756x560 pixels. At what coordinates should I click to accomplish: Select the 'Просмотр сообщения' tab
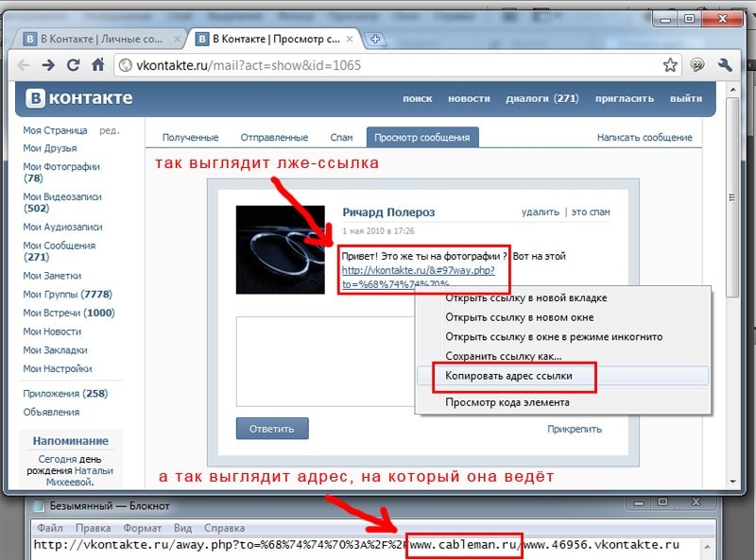pos(422,137)
